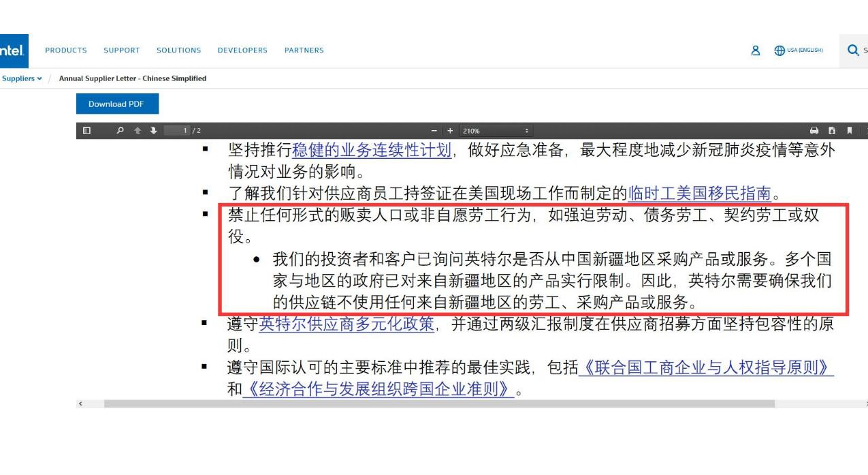Image resolution: width=868 pixels, height=475 pixels.
Task: Open the PRODUCTS menu
Action: point(66,50)
